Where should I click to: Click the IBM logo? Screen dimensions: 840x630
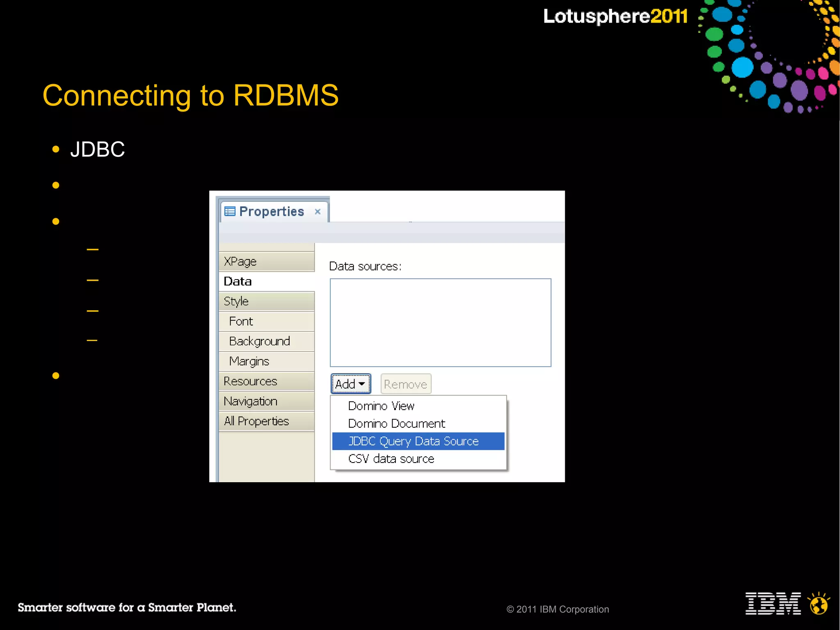(773, 604)
